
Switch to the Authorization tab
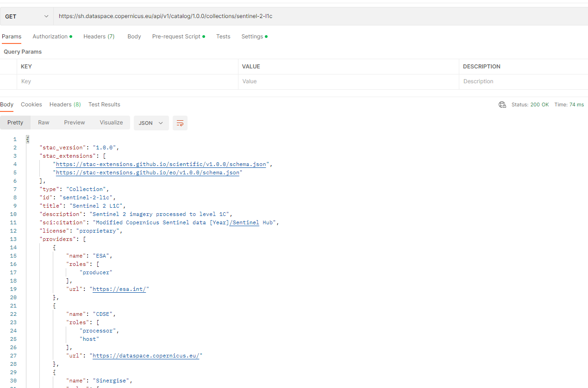pyautogui.click(x=50, y=37)
